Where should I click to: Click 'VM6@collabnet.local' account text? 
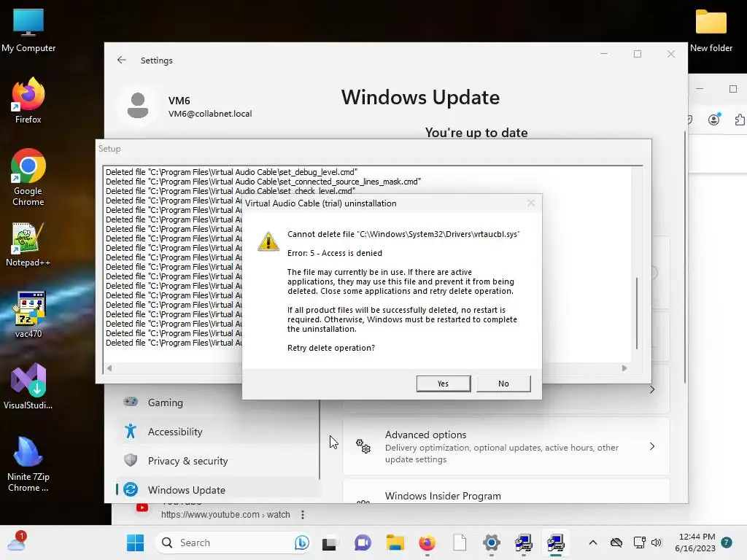coord(210,114)
